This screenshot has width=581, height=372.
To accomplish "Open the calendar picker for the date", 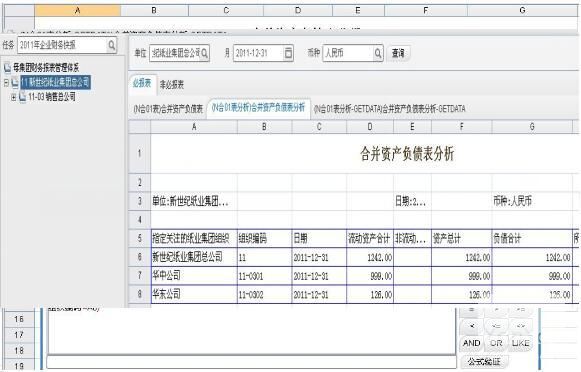I will click(x=288, y=53).
